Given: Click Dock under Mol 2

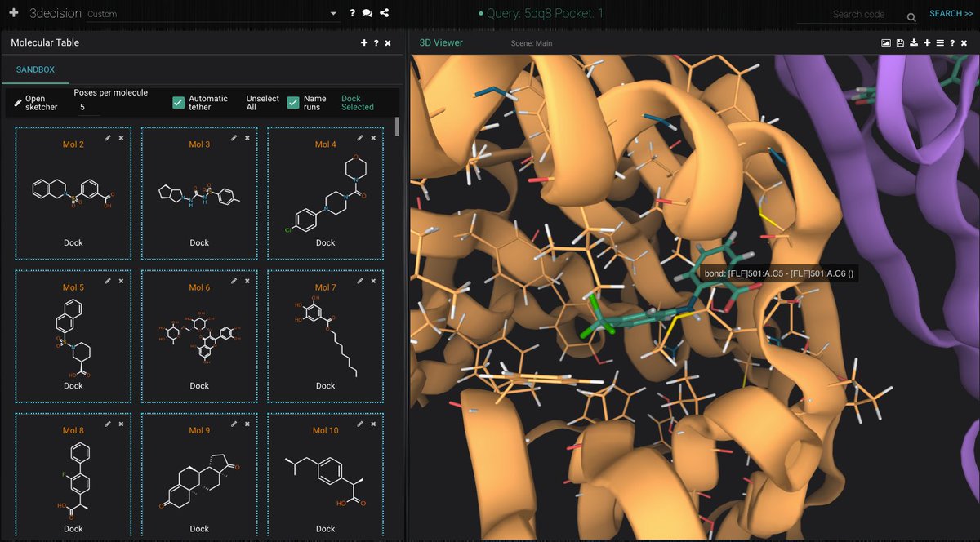Looking at the screenshot, I should tap(73, 242).
